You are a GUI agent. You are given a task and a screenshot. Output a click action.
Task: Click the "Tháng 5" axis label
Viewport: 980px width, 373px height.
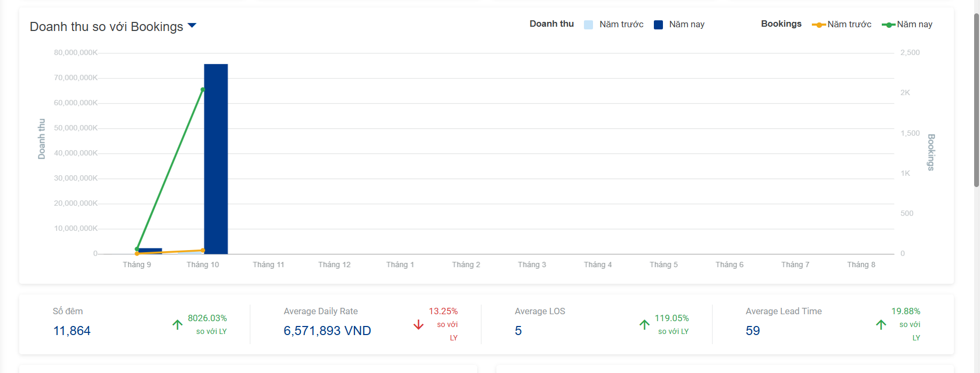(x=663, y=265)
